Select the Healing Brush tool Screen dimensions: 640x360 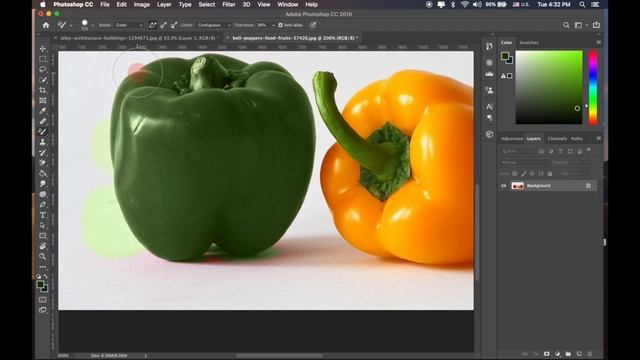pos(42,121)
